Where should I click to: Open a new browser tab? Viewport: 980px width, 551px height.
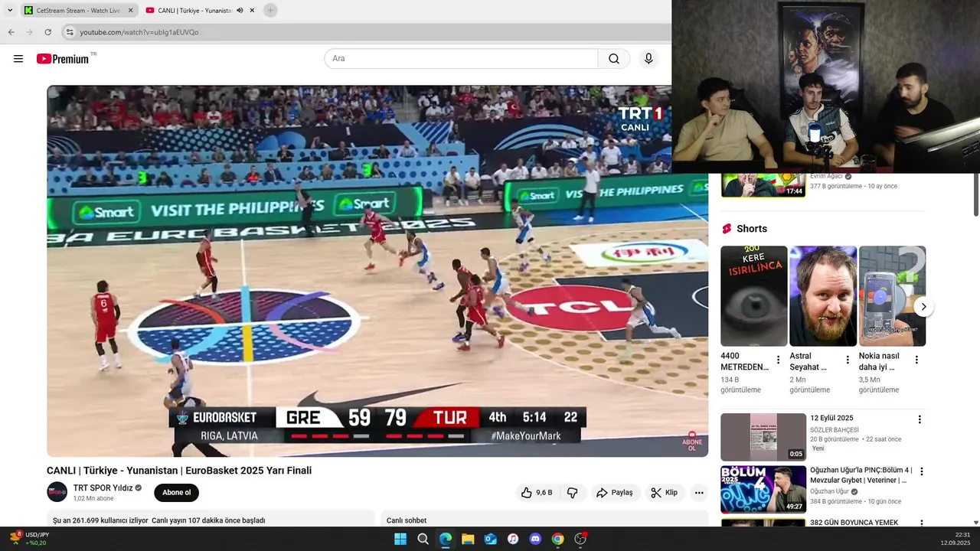(270, 11)
